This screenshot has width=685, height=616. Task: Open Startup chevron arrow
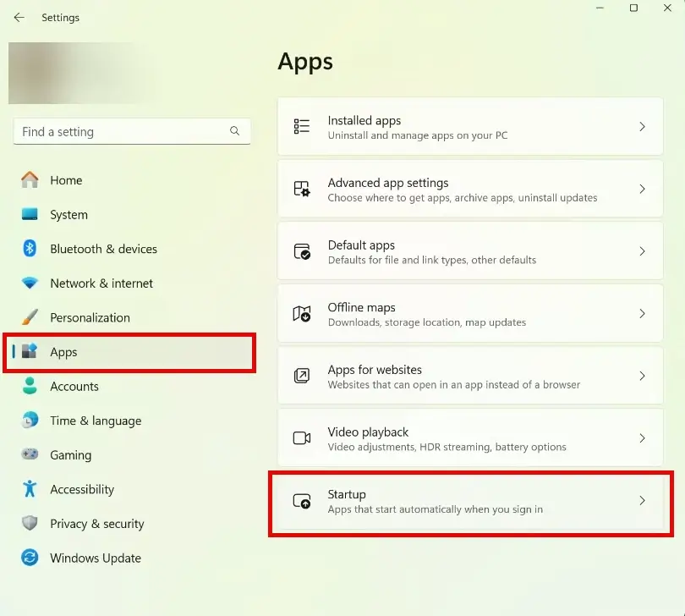tap(642, 501)
